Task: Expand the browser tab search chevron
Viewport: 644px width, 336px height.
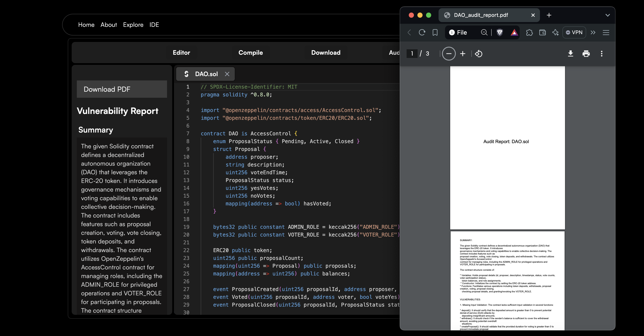Action: click(608, 15)
